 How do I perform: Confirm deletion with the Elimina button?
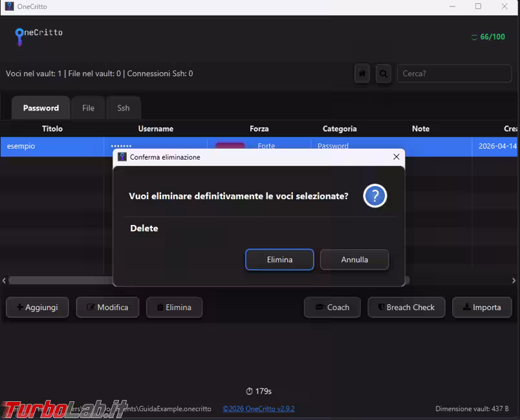279,259
